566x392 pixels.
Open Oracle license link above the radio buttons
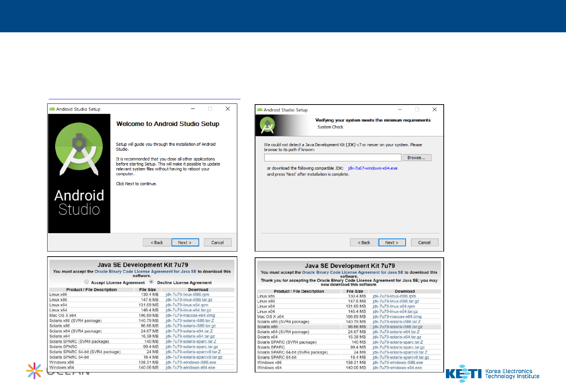coord(145,271)
